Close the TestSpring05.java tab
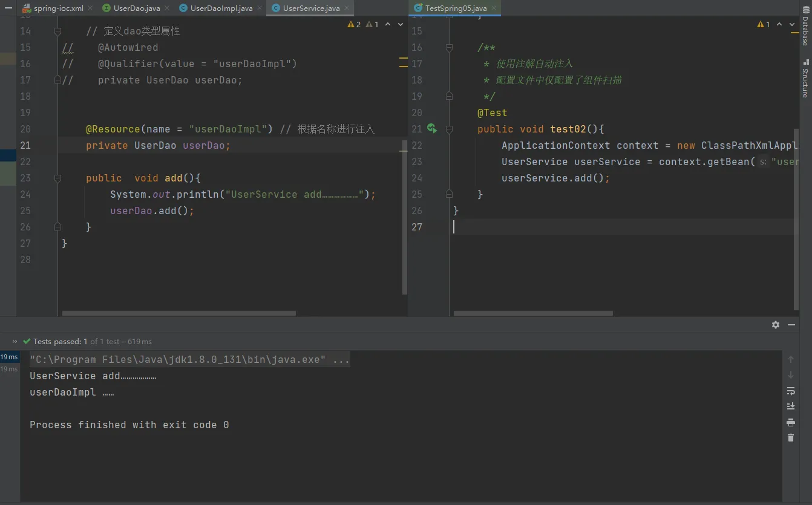Image resolution: width=812 pixels, height=505 pixels. pos(493,8)
